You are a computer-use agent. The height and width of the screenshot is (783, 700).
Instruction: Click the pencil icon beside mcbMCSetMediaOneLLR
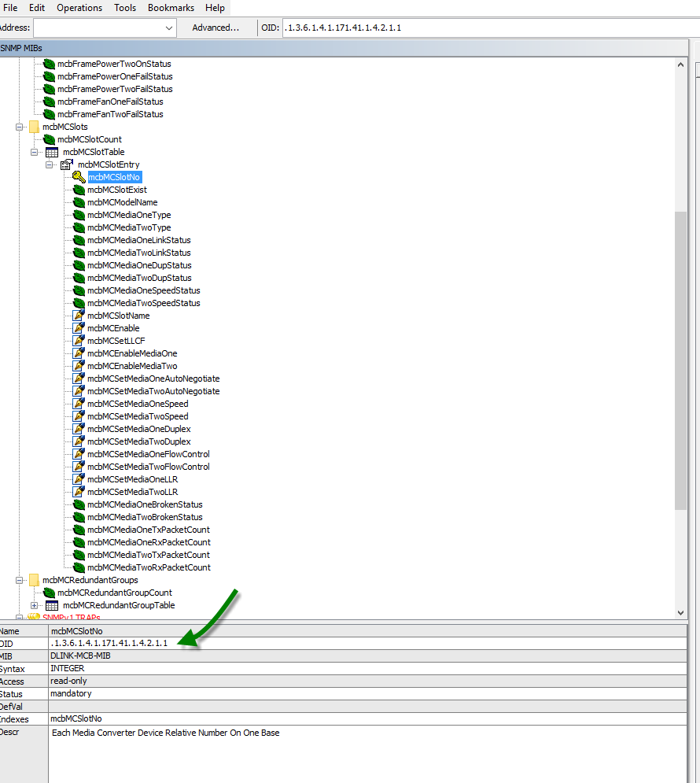[x=79, y=479]
